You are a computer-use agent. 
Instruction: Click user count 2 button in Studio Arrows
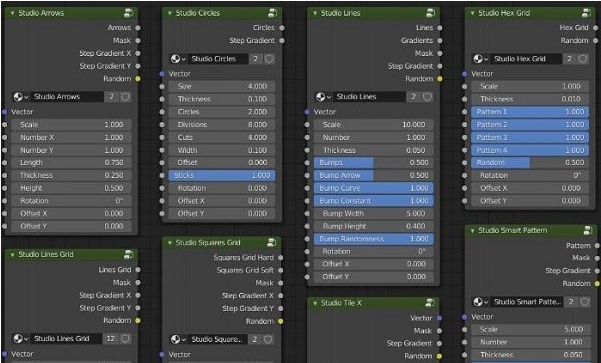[112, 97]
